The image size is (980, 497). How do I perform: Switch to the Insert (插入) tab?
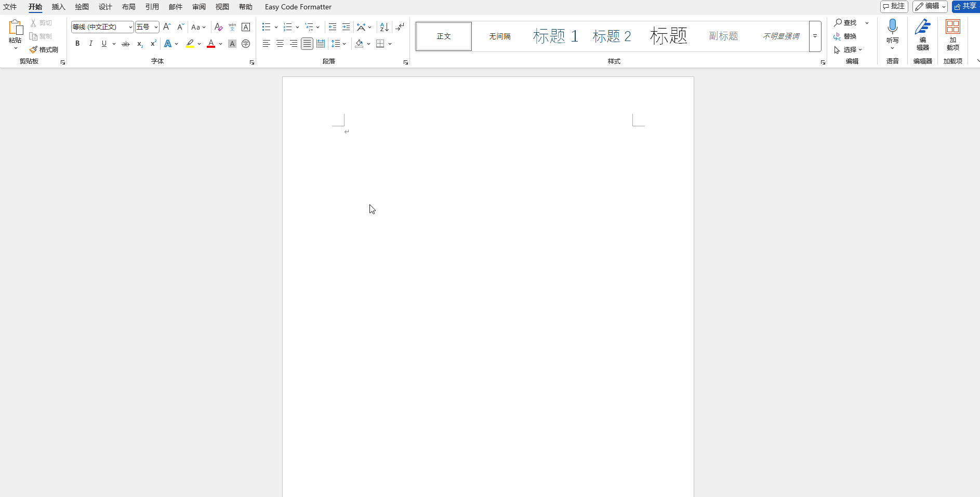pyautogui.click(x=59, y=7)
